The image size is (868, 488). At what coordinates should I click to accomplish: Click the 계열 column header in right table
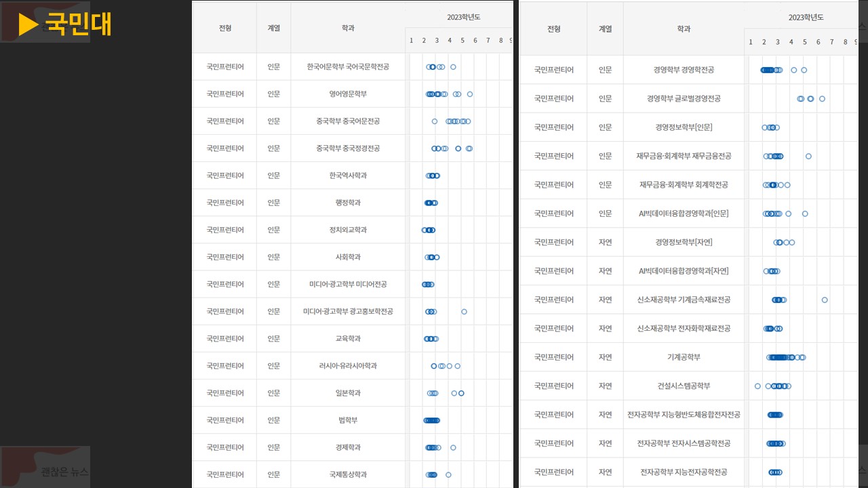click(605, 29)
